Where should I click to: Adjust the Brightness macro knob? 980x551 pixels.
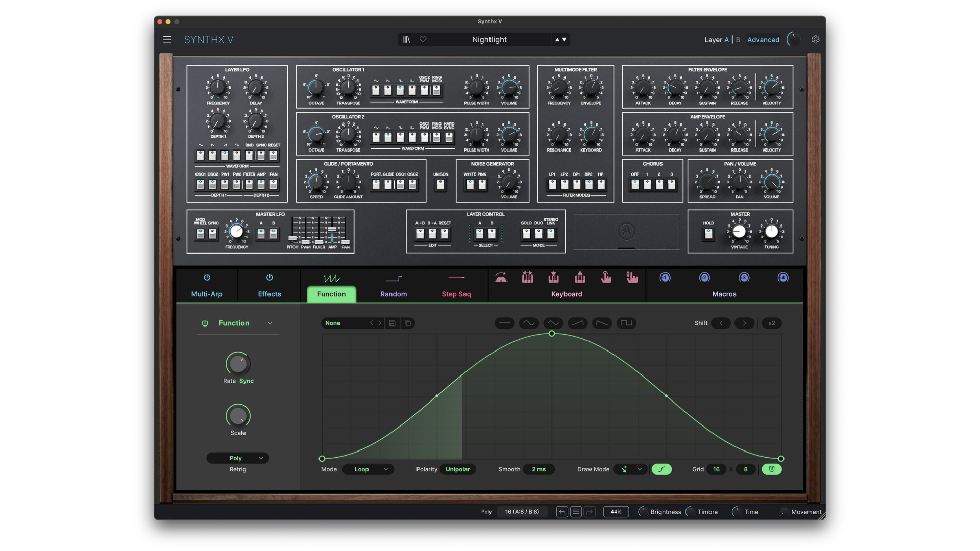pyautogui.click(x=643, y=512)
